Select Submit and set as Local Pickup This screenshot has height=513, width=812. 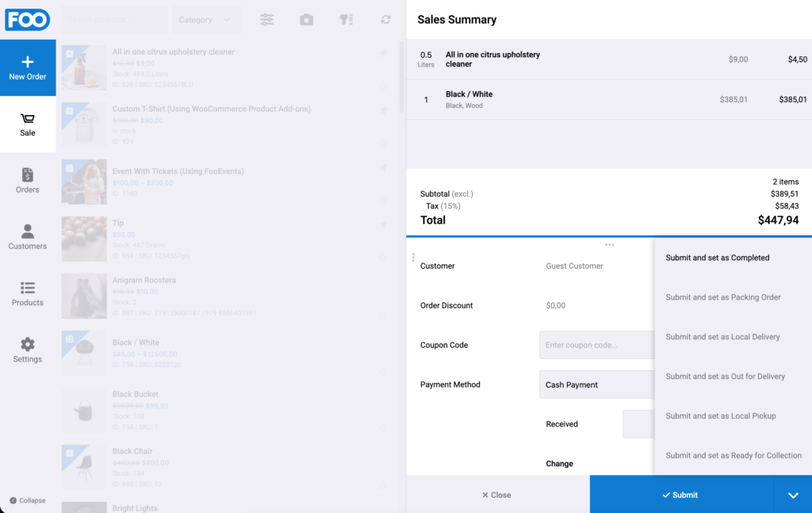(x=720, y=416)
